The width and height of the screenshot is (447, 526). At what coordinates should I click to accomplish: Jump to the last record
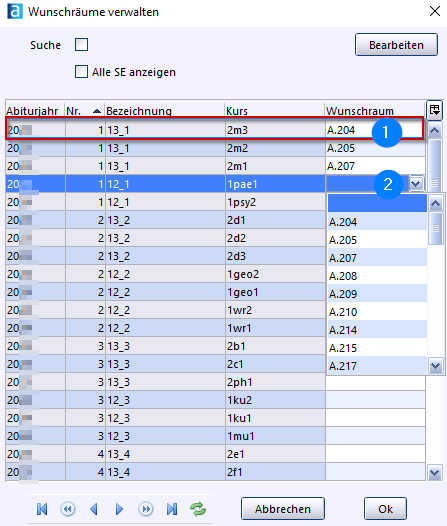172,509
